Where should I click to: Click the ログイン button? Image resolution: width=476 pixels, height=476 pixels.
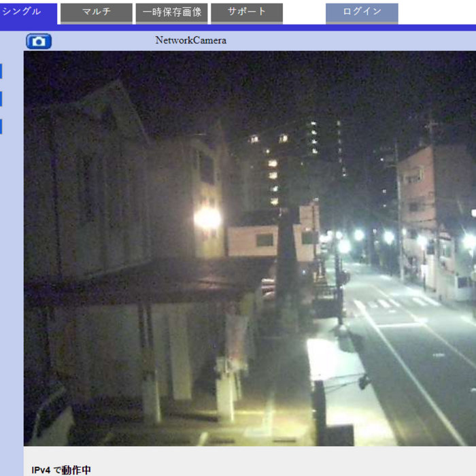(x=361, y=12)
